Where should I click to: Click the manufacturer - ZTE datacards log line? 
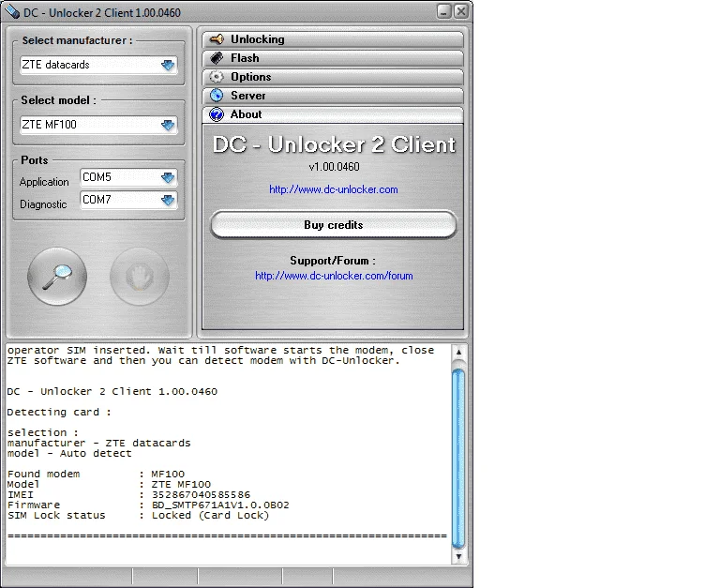pyautogui.click(x=98, y=443)
